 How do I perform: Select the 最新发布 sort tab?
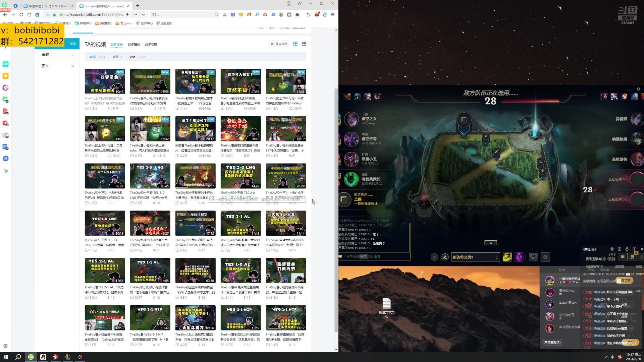point(117,44)
